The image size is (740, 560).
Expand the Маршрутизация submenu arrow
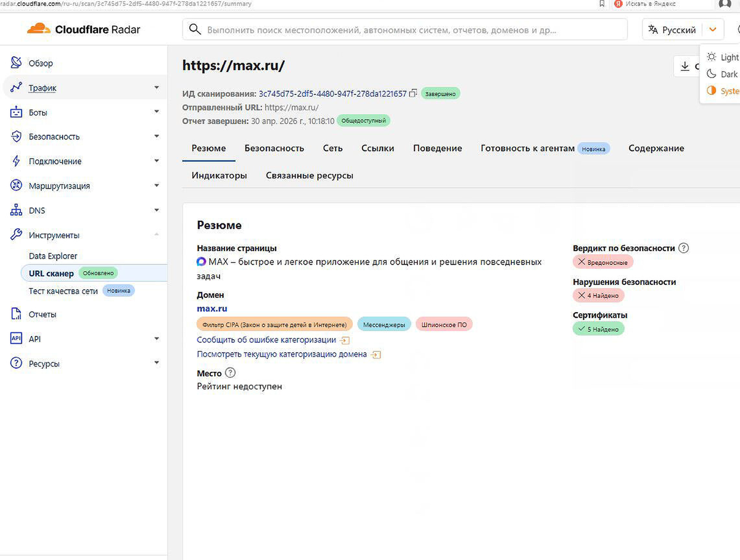(x=157, y=186)
